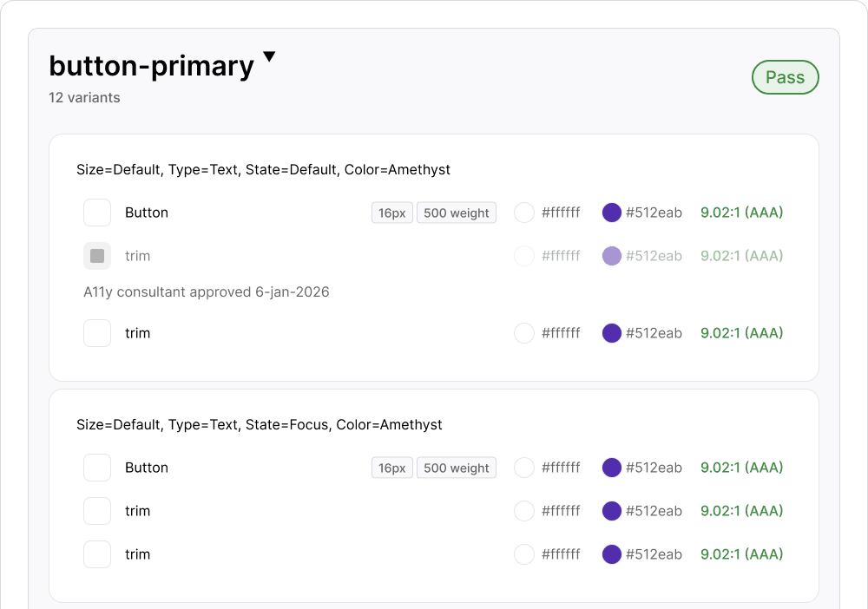Click the A11y consultant approval note

point(205,291)
